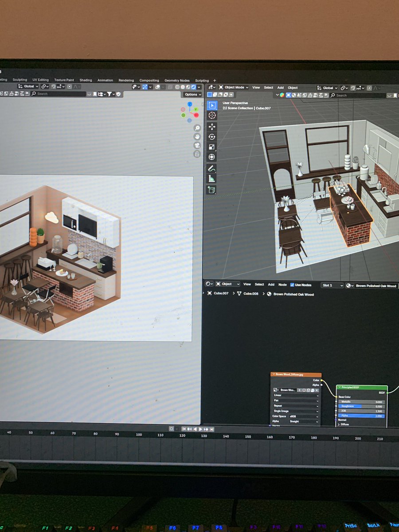Click the blue Z axis on navigation gizmo
The height and width of the screenshot is (532, 399).
189,104
